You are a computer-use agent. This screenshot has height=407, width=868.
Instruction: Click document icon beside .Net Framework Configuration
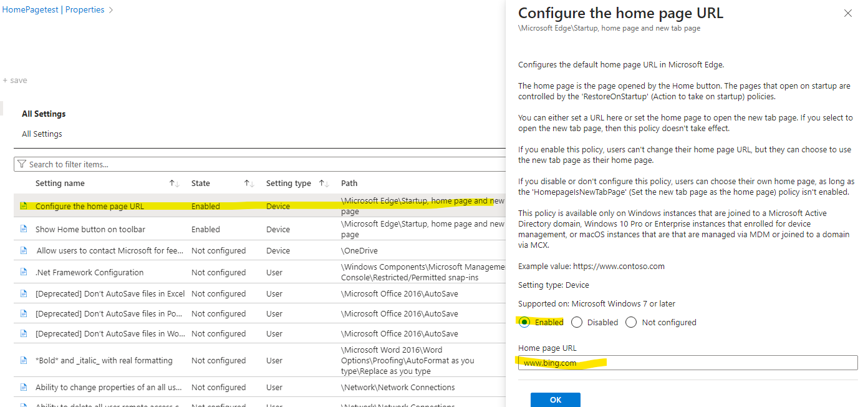point(24,272)
